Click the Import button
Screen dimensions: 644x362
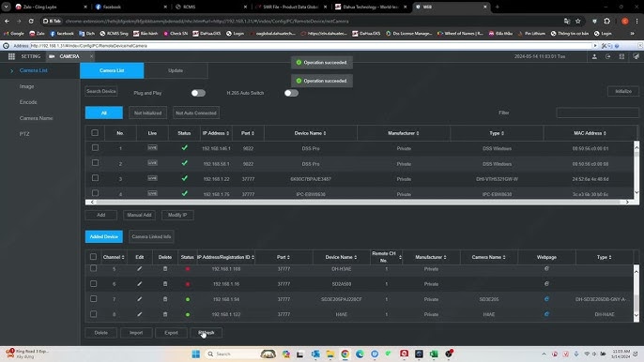pyautogui.click(x=136, y=332)
